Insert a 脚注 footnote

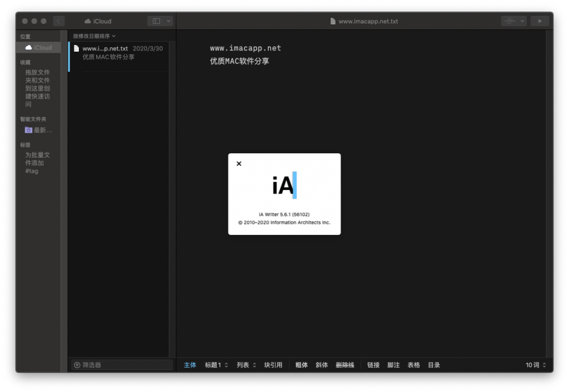coord(393,365)
